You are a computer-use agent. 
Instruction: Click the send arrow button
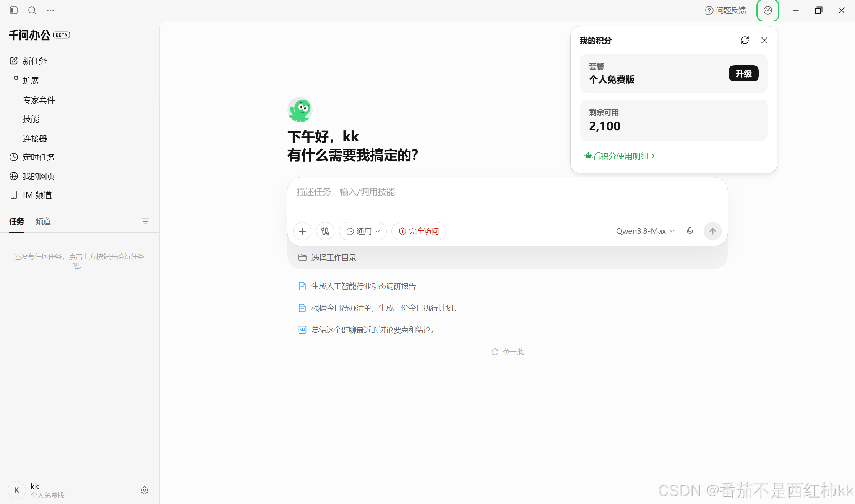[713, 231]
